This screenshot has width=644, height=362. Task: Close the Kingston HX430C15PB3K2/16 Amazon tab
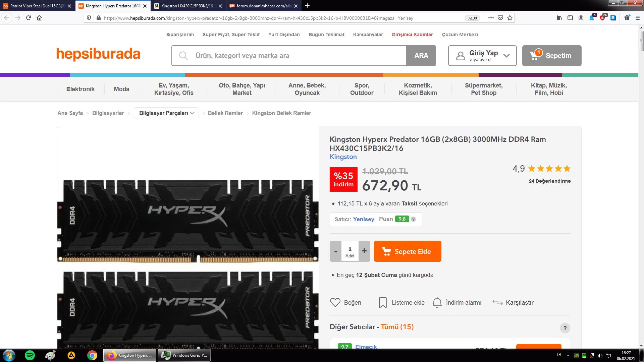(220, 6)
